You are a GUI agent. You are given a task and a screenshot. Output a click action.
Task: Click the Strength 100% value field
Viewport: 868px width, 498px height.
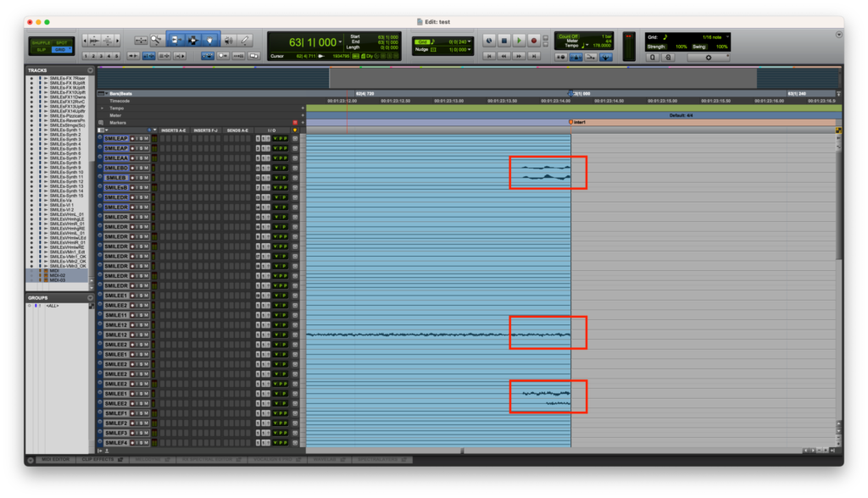[x=682, y=47]
